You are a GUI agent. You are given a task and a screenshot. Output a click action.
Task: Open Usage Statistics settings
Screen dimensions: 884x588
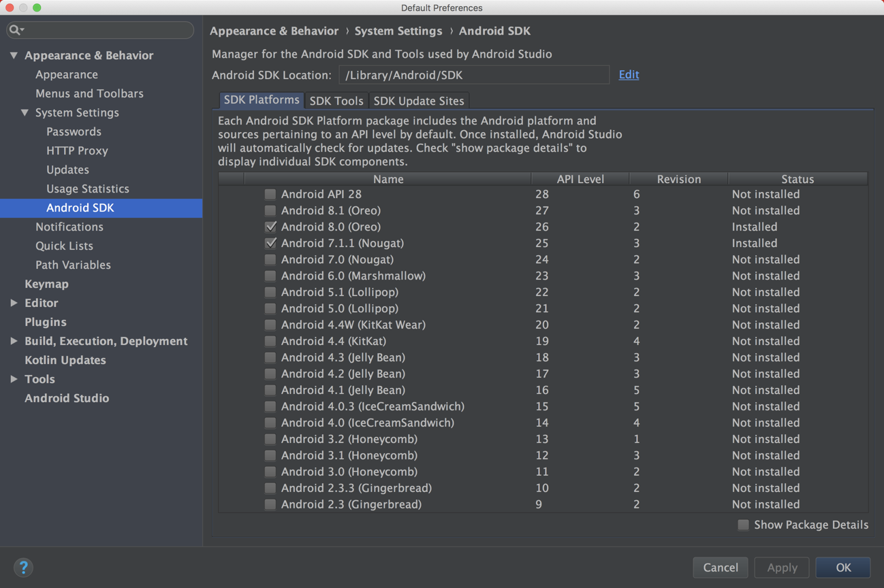point(87,189)
